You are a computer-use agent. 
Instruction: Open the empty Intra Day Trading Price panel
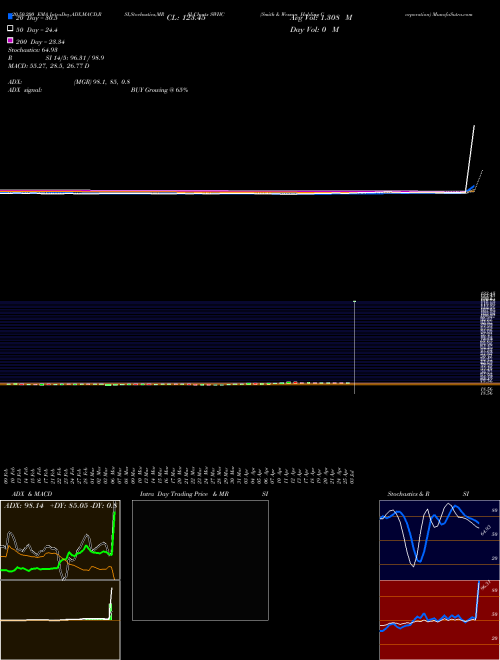point(200,560)
